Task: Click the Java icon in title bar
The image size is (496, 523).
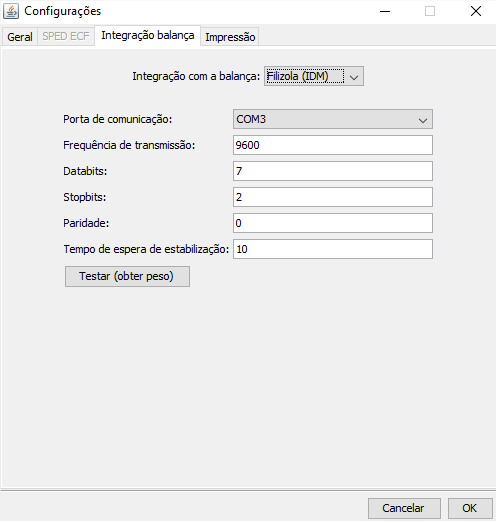Action: [x=11, y=11]
